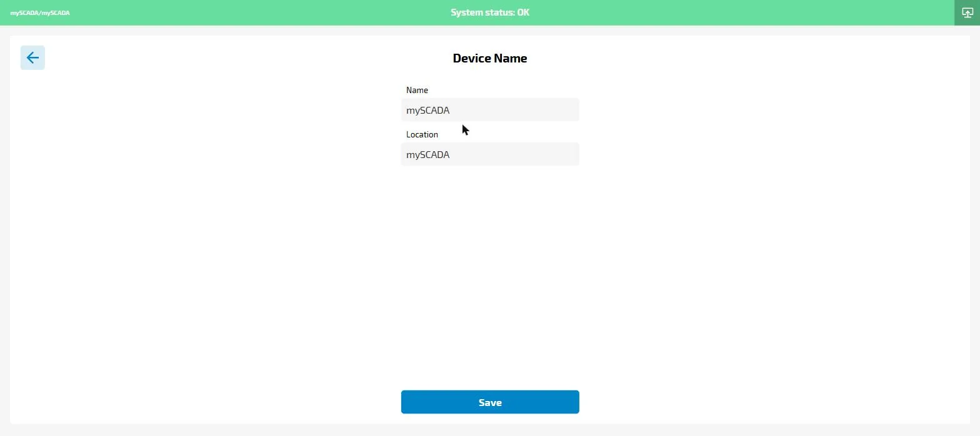The image size is (980, 436).
Task: Go back using the arrow icon
Action: (x=32, y=57)
